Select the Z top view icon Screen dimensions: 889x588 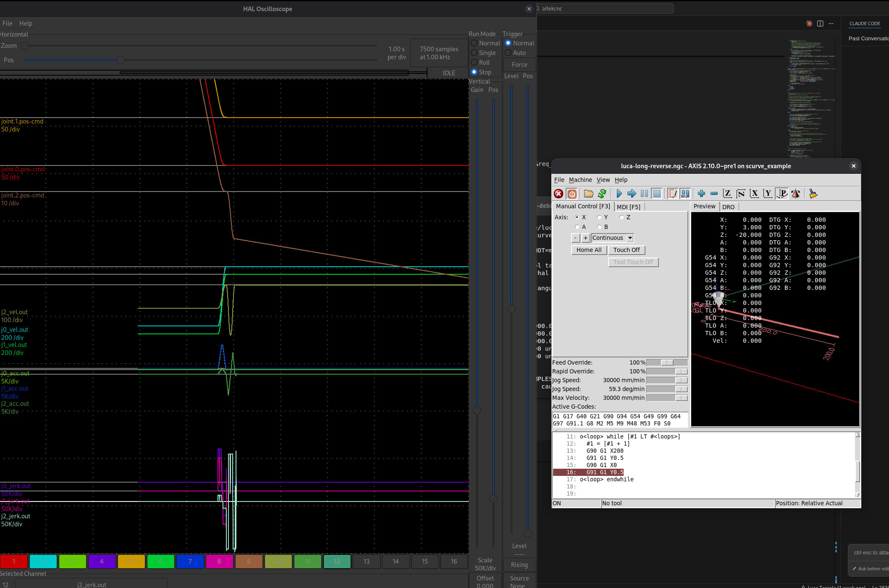tap(727, 194)
